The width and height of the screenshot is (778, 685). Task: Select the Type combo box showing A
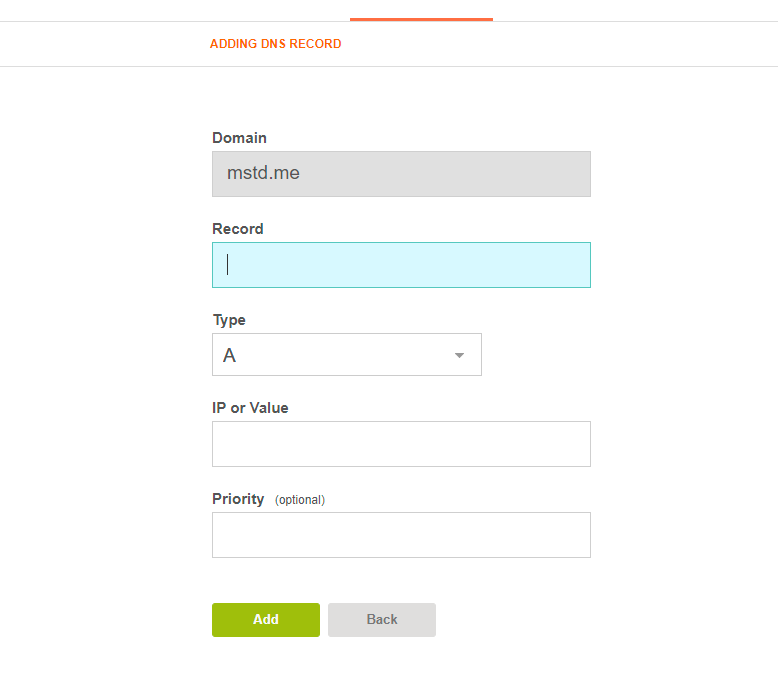point(347,355)
